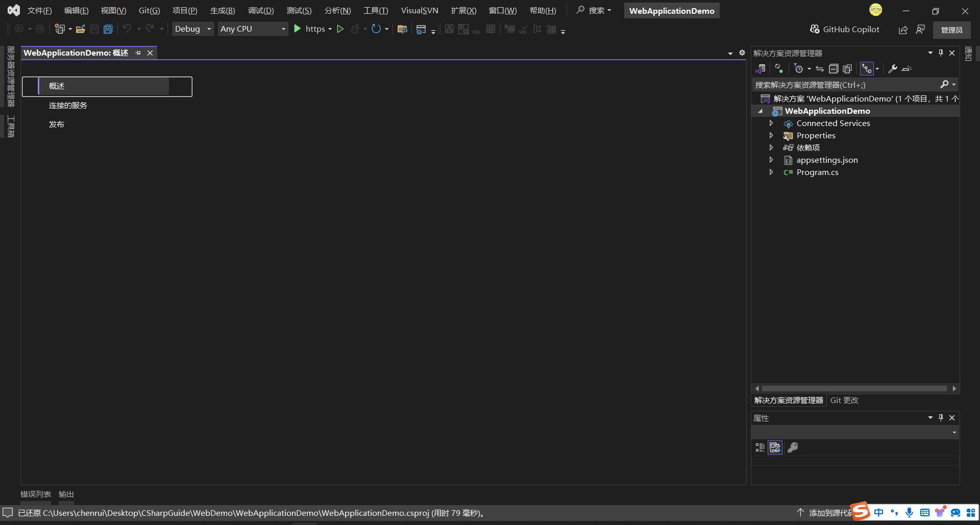Open the 调试(D) debug menu
The height and width of the screenshot is (525, 980).
click(x=261, y=10)
